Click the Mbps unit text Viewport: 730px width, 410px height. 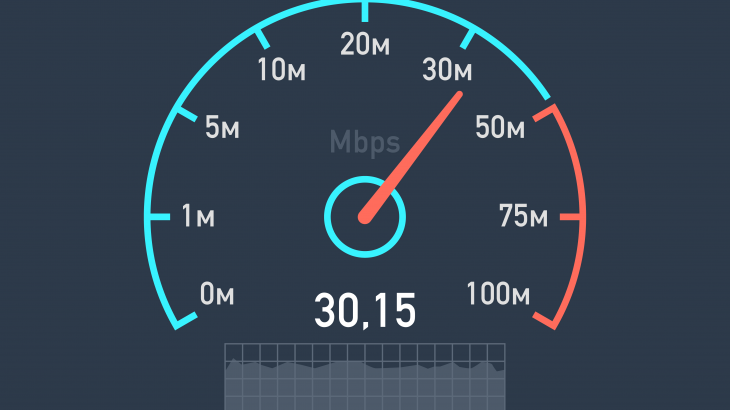point(365,142)
